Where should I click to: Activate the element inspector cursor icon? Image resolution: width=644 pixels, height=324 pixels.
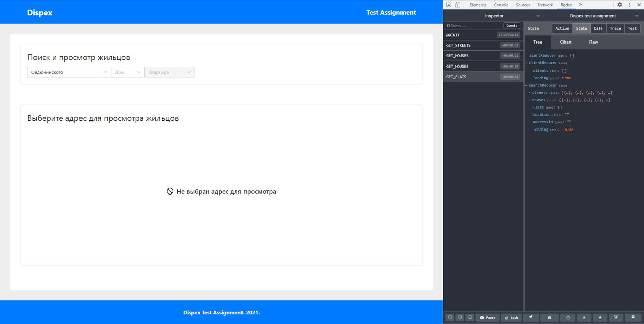tap(449, 5)
